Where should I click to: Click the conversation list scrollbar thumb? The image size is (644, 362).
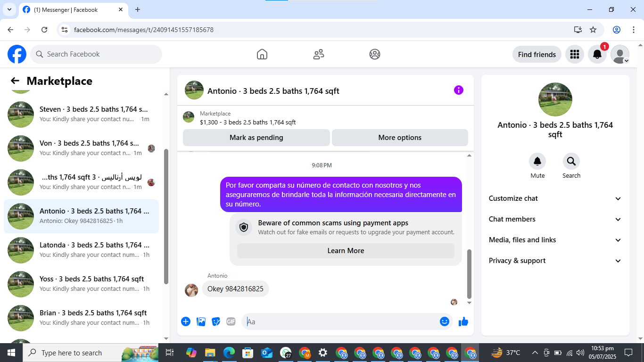(166, 217)
